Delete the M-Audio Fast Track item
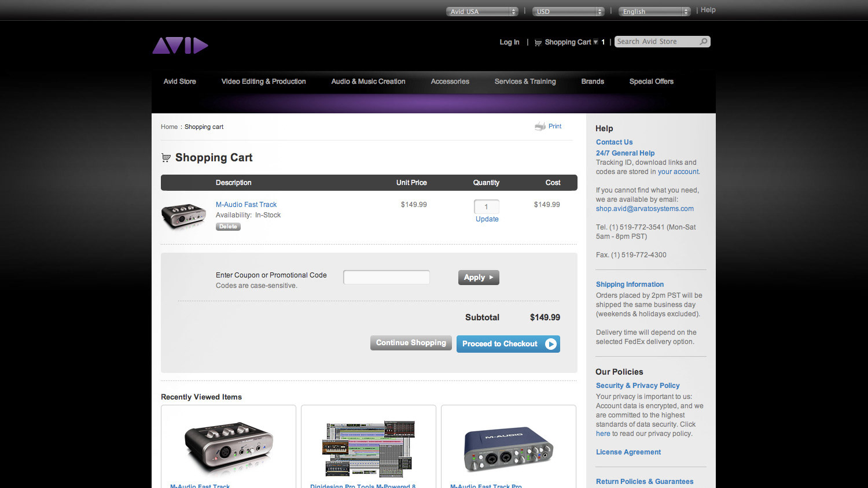Image resolution: width=868 pixels, height=488 pixels. pyautogui.click(x=228, y=227)
